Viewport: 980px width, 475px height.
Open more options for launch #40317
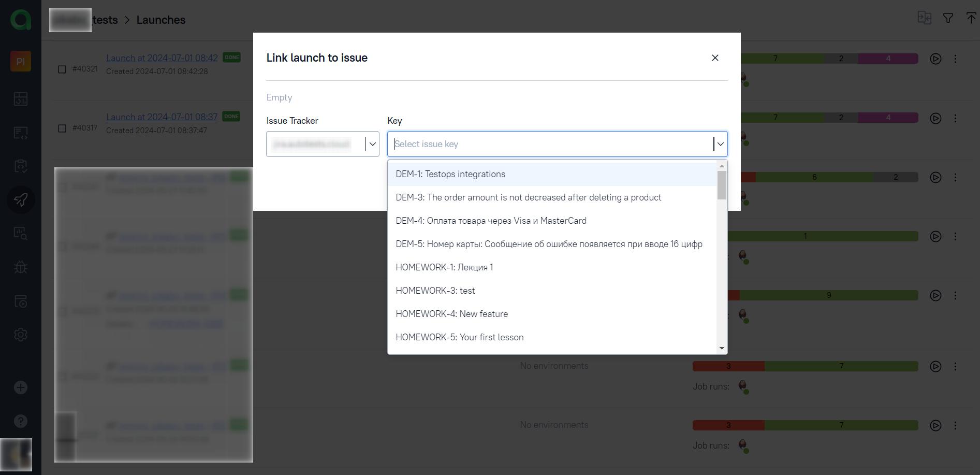point(955,118)
